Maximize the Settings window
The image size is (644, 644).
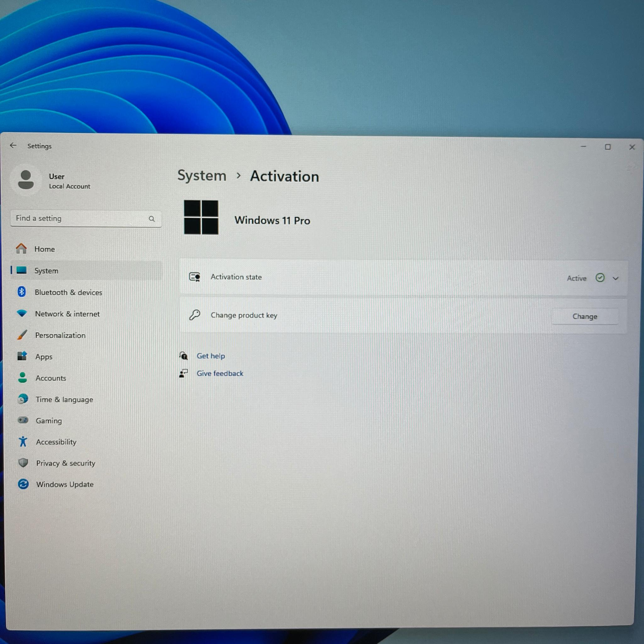tap(608, 147)
